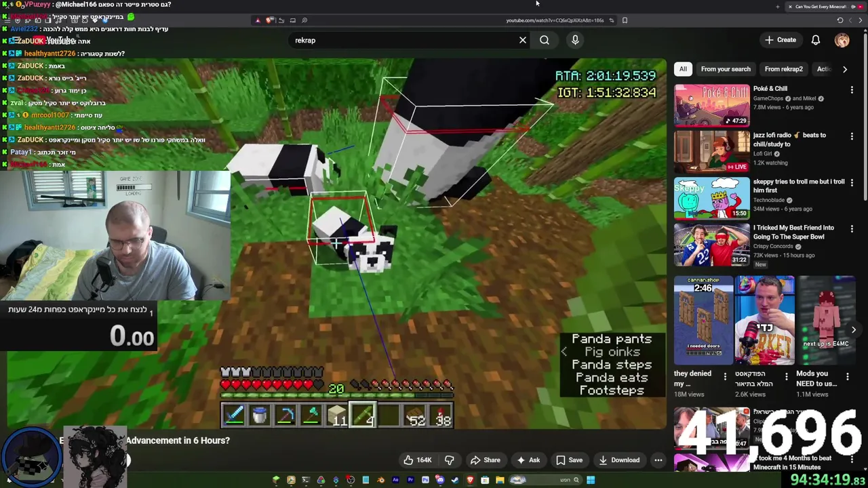
Task: Click the 'Advancement in 6 Hours?' video title
Action: [x=178, y=441]
